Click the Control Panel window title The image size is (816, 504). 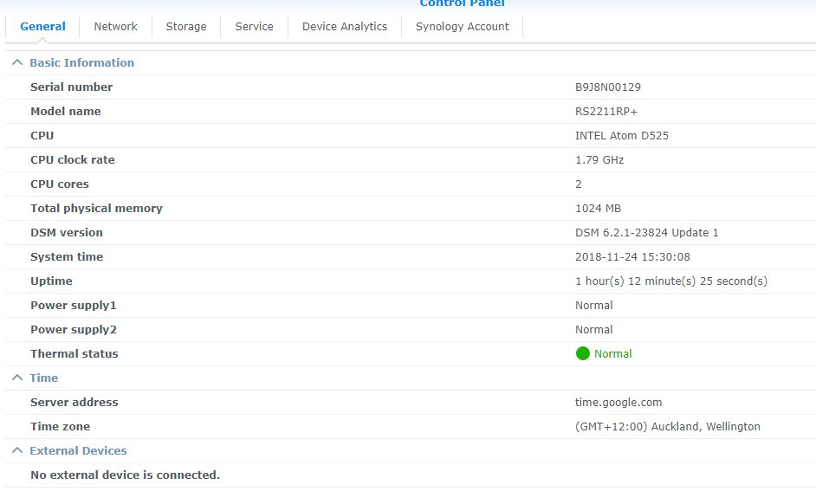[x=462, y=3]
